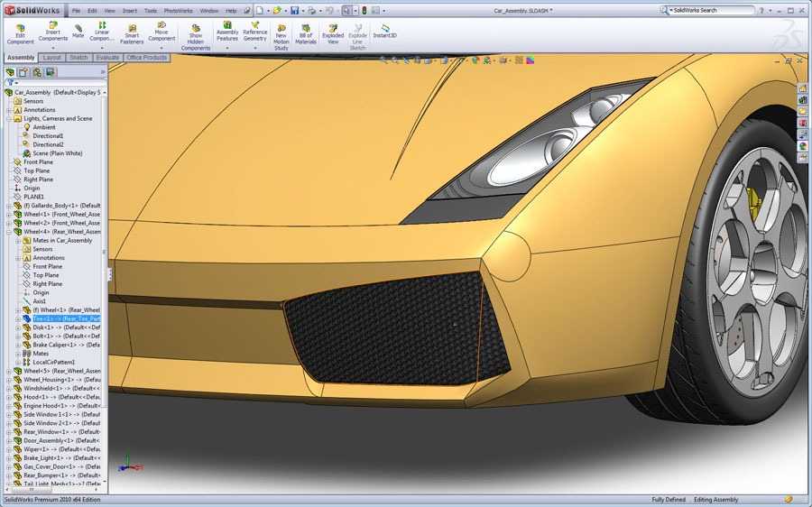Switch to the Sketch tab
Screen dimensions: 812x507
[78, 58]
